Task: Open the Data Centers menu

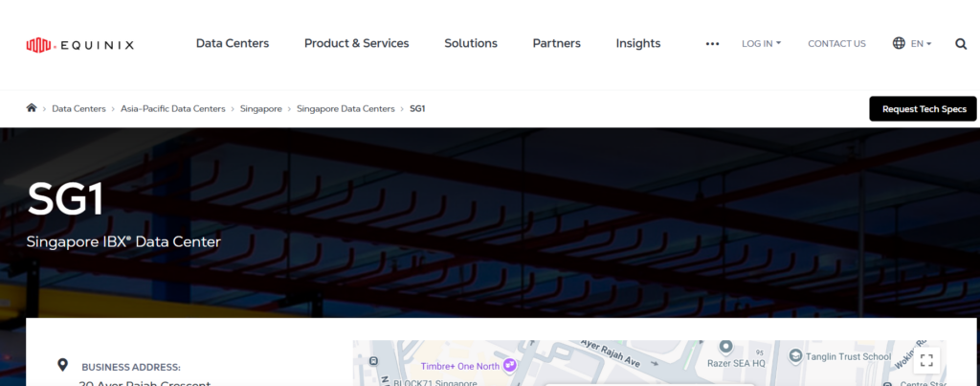Action: pyautogui.click(x=233, y=43)
